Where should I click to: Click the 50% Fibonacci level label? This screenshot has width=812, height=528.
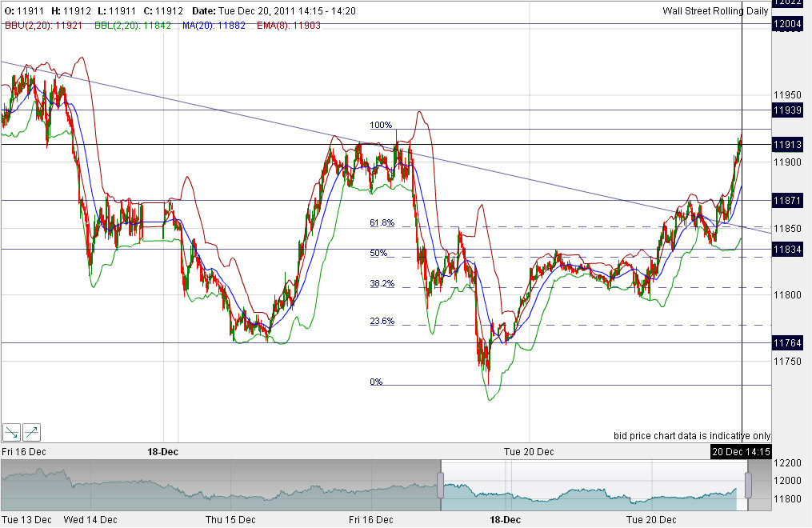(378, 253)
